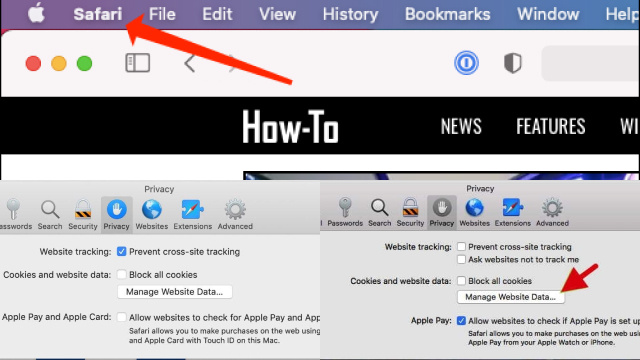Screen dimensions: 640x360
Task: Click the article hero image thumbnail
Action: [x=441, y=176]
